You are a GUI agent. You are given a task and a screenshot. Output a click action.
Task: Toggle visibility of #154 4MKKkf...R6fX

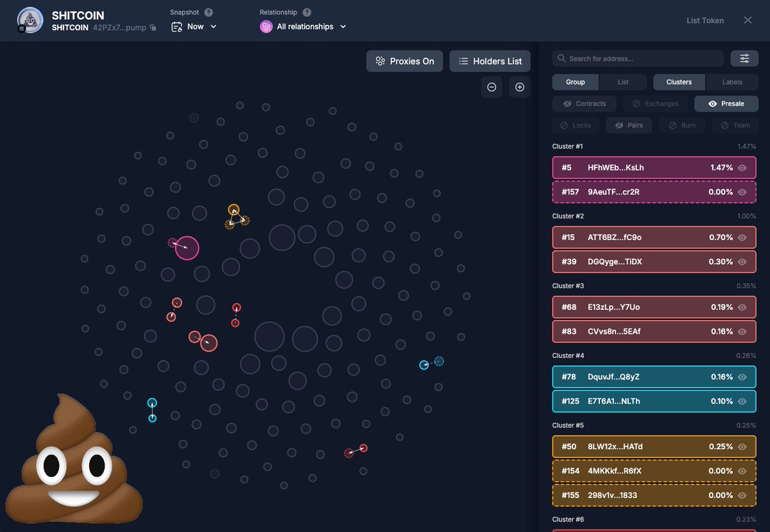click(x=742, y=471)
